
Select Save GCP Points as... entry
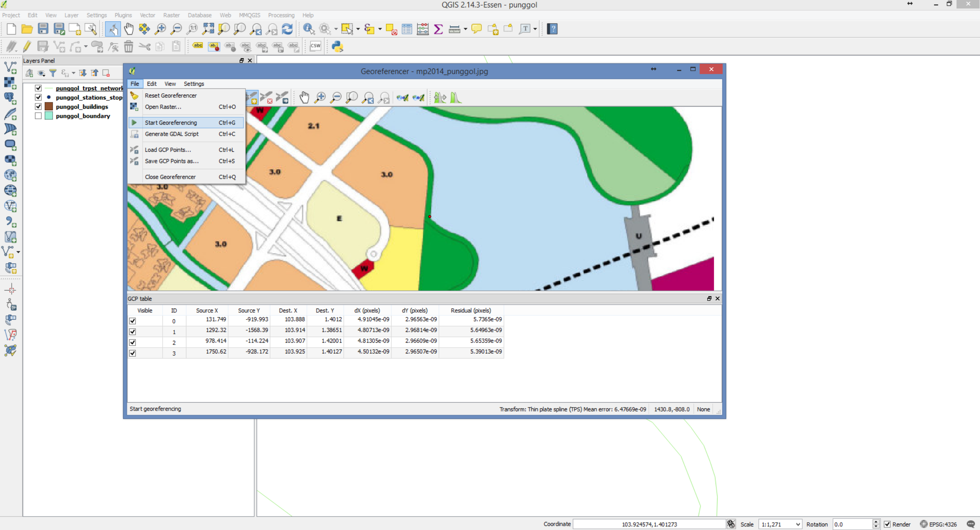pyautogui.click(x=172, y=161)
